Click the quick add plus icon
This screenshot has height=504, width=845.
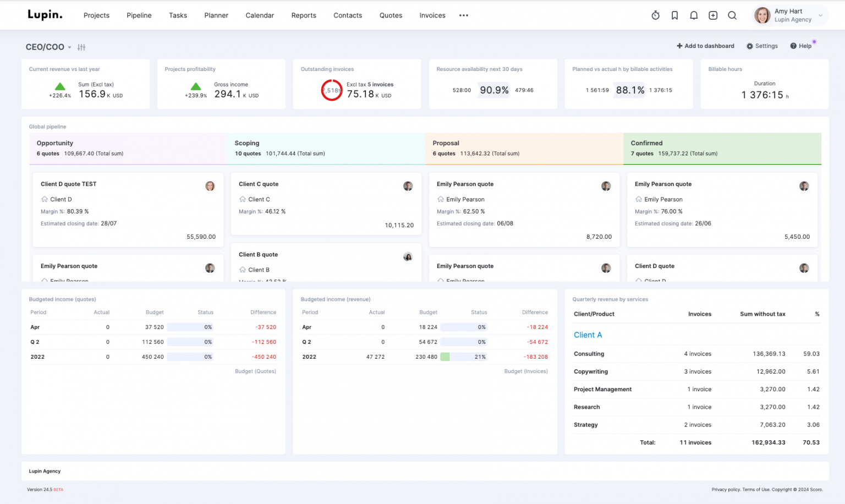pyautogui.click(x=713, y=15)
